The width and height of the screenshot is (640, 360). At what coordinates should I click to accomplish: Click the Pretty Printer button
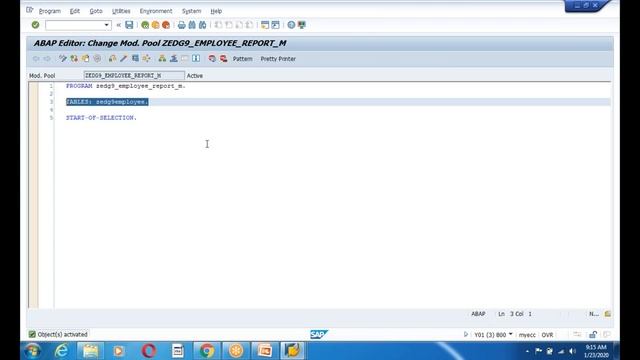[x=278, y=59]
